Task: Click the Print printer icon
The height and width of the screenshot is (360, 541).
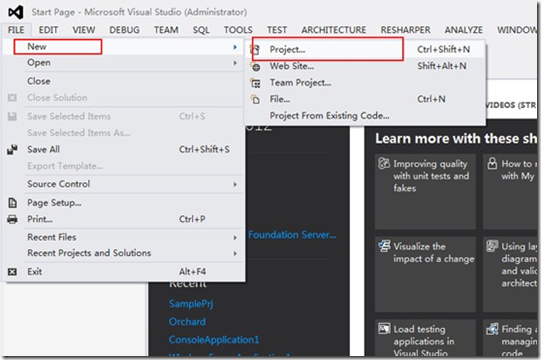Action: 12,220
